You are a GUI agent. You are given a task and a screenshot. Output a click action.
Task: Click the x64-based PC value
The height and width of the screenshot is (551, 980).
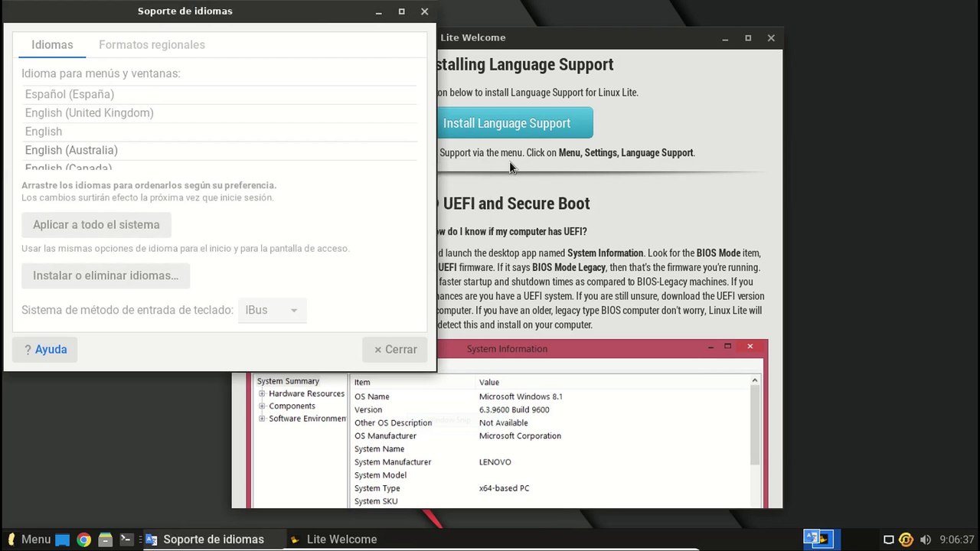tap(504, 488)
